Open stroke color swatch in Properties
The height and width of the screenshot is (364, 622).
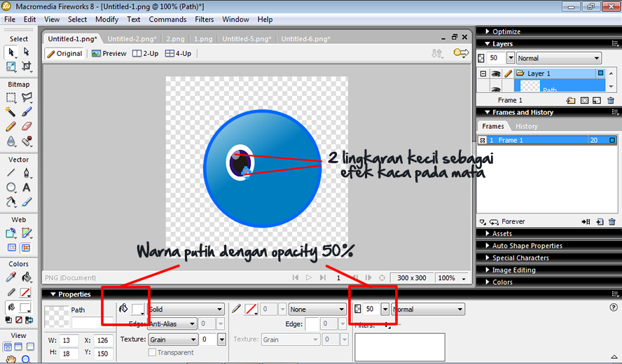[251, 309]
